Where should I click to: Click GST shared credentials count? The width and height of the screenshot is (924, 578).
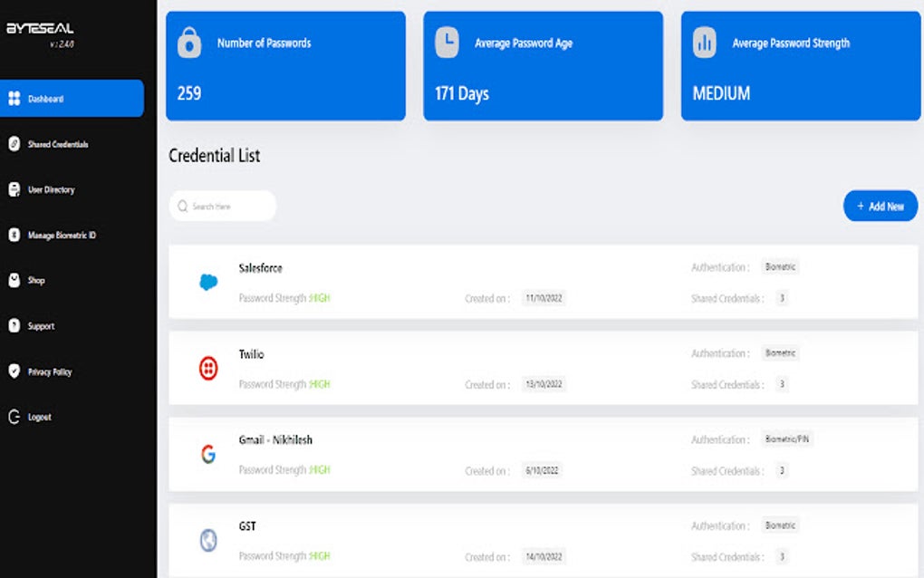click(782, 556)
